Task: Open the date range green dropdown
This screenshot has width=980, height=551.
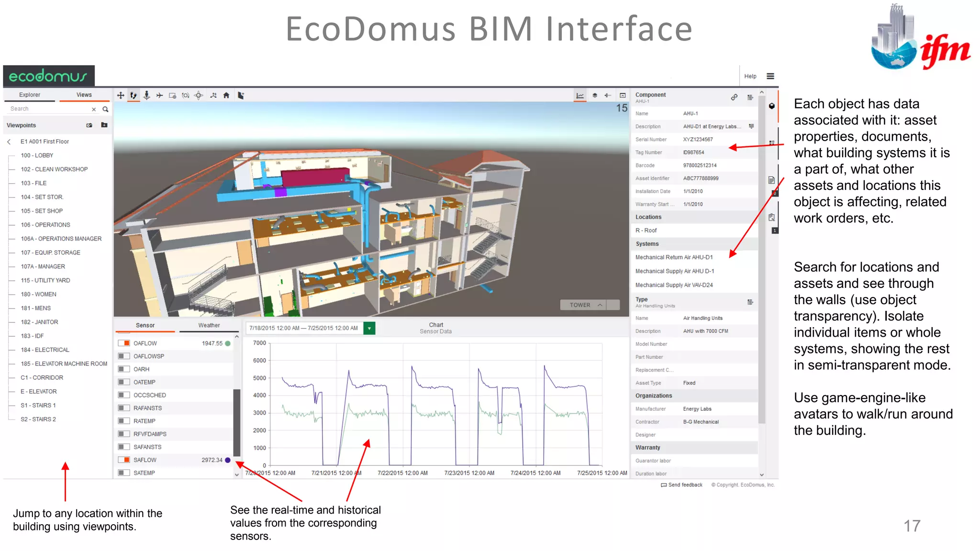Action: coord(369,328)
